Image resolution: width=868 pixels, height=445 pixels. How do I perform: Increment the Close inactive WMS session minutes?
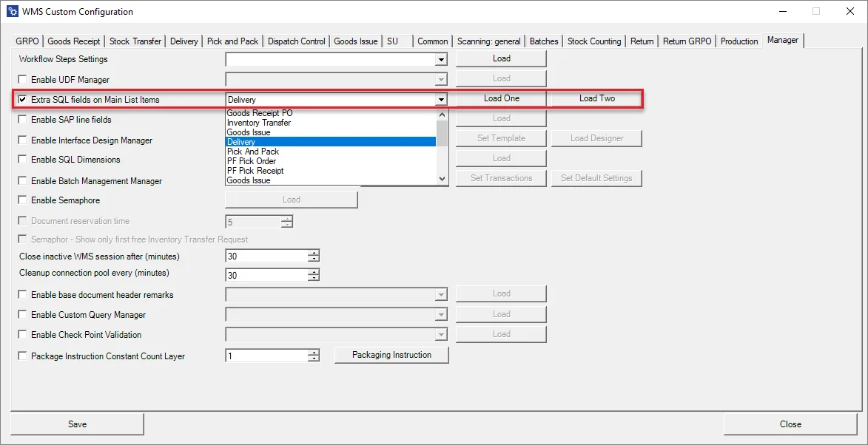coord(314,253)
